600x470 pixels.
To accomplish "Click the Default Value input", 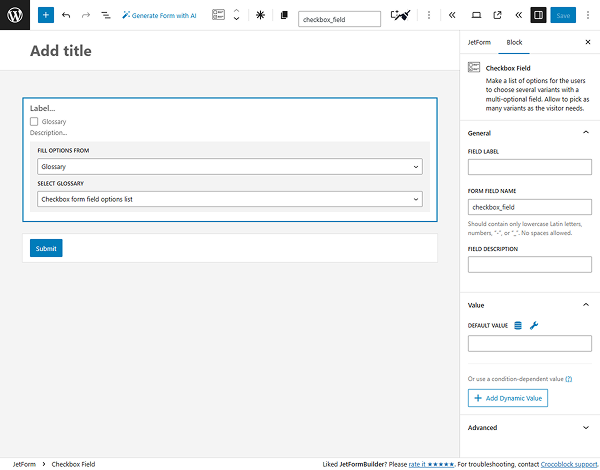I will (530, 344).
